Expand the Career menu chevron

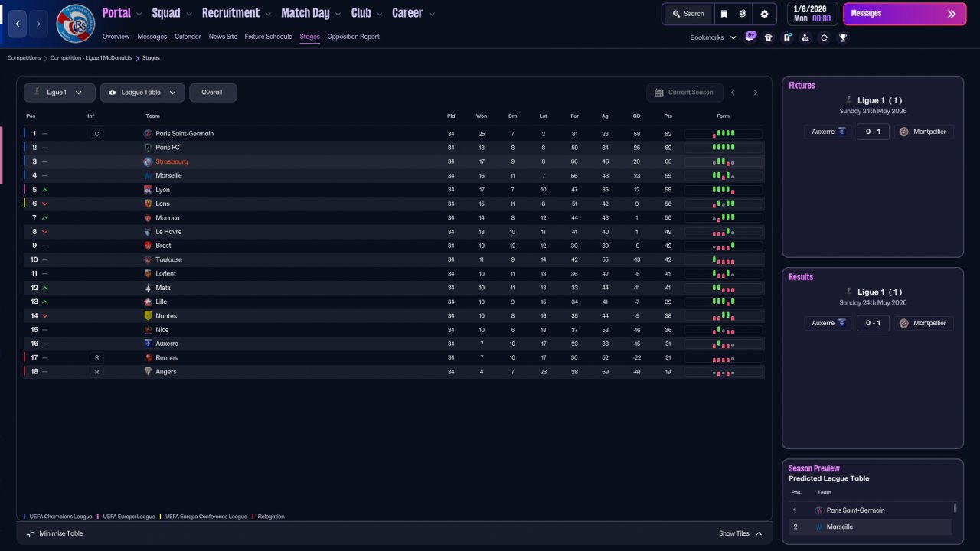click(x=432, y=14)
